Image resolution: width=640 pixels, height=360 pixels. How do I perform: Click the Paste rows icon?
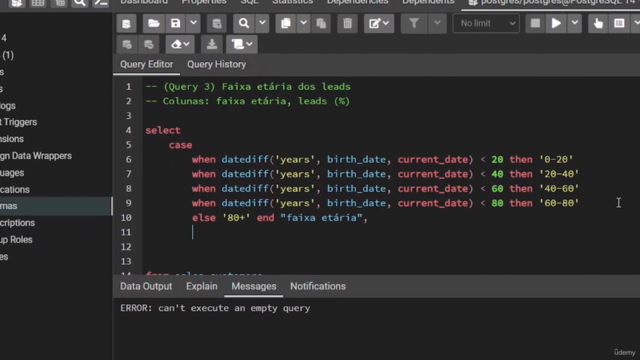coord(321,24)
